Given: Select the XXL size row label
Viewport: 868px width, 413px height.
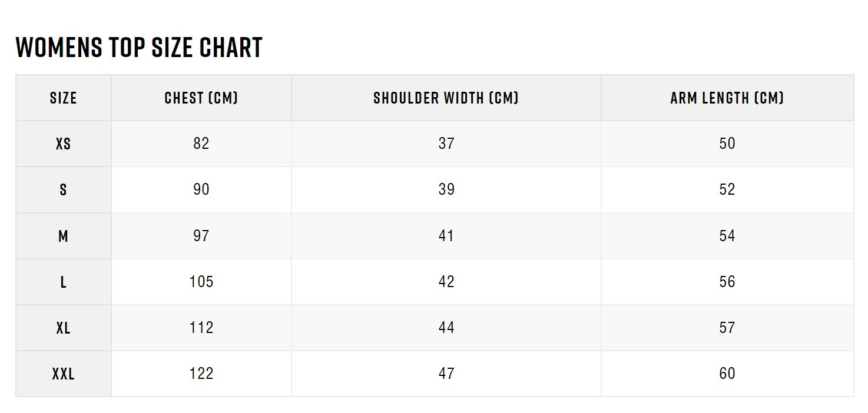Looking at the screenshot, I should pos(64,374).
